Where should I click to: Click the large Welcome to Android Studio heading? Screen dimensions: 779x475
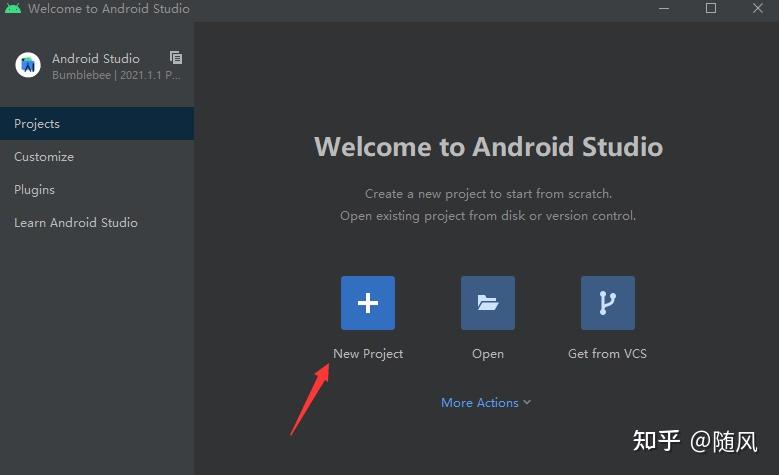pyautogui.click(x=488, y=147)
